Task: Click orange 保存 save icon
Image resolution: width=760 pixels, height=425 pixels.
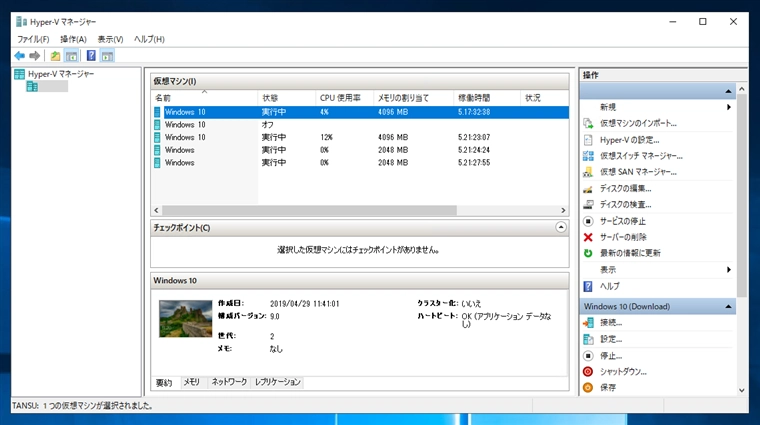Action: tap(588, 388)
